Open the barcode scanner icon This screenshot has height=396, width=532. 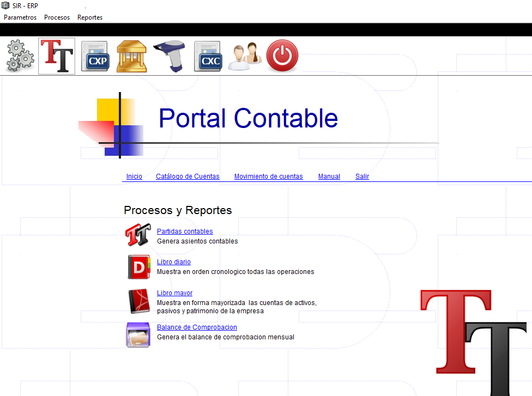170,56
